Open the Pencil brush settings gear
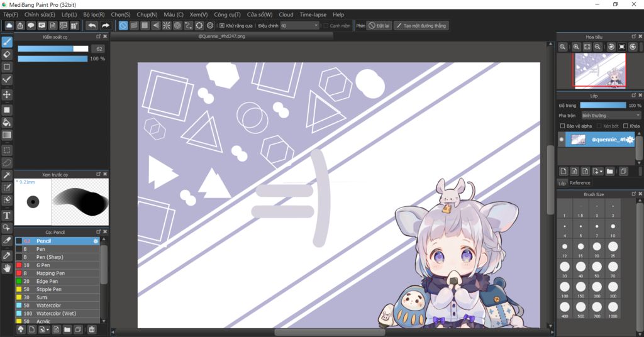Screen dimensions: 644x337 coord(96,241)
